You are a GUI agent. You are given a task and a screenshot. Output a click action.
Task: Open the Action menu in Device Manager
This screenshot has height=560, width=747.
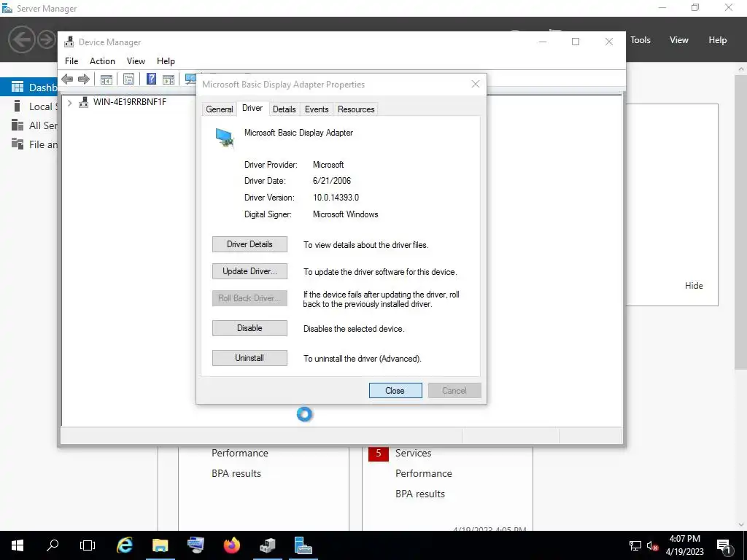click(102, 61)
